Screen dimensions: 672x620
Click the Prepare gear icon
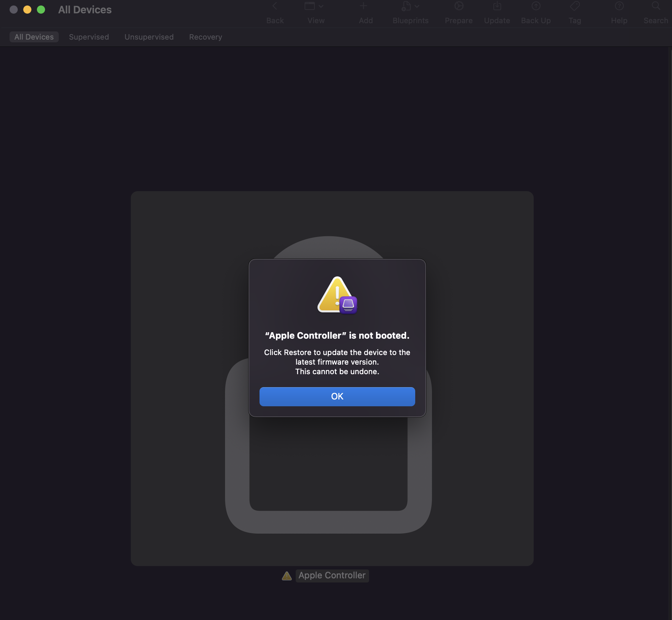[x=459, y=6]
